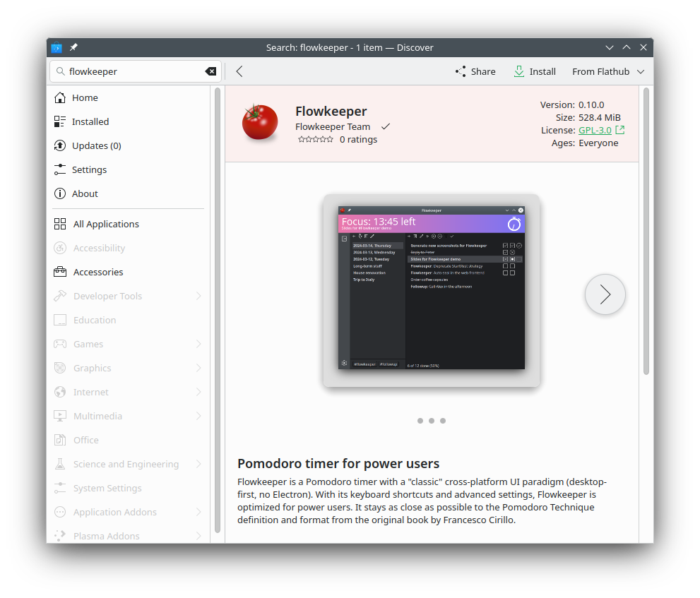Click the Office document icon
Viewport: 700px width, 598px height.
[x=60, y=440]
